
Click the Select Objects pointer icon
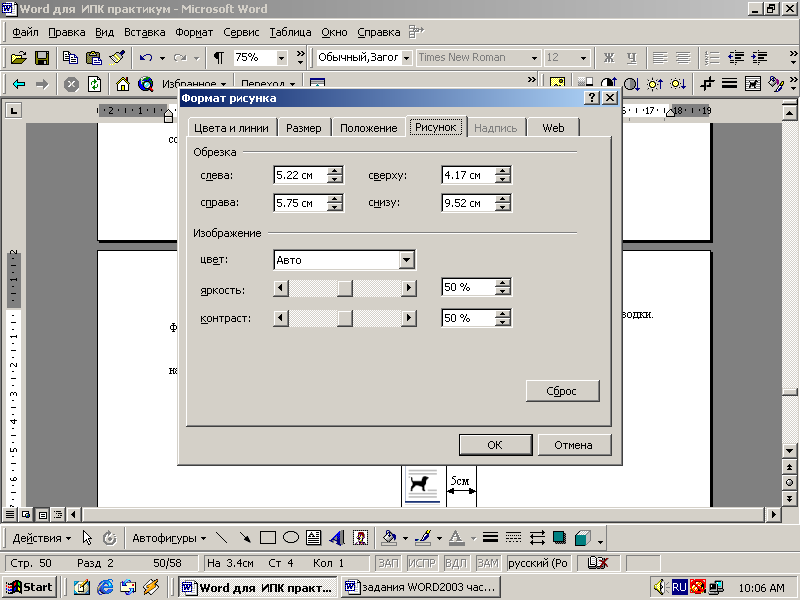pyautogui.click(x=87, y=538)
